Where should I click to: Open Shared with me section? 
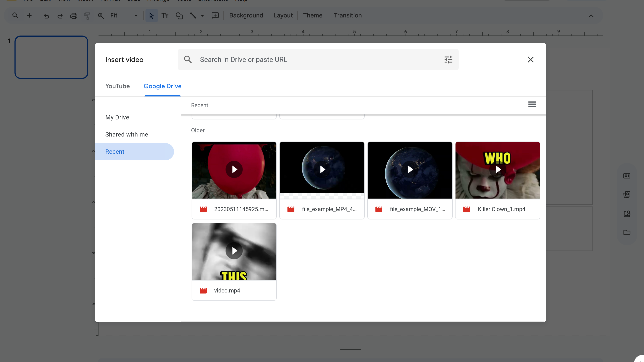click(x=127, y=134)
